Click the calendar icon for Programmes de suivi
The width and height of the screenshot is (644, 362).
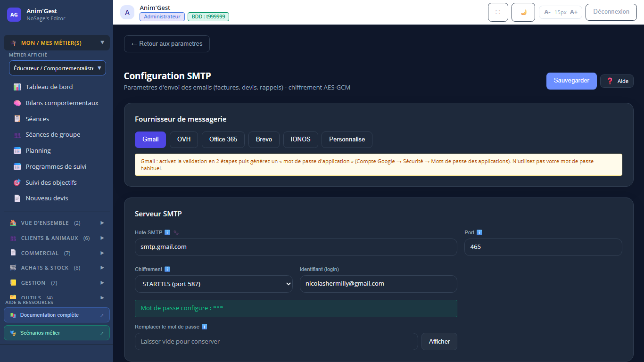[x=17, y=167]
